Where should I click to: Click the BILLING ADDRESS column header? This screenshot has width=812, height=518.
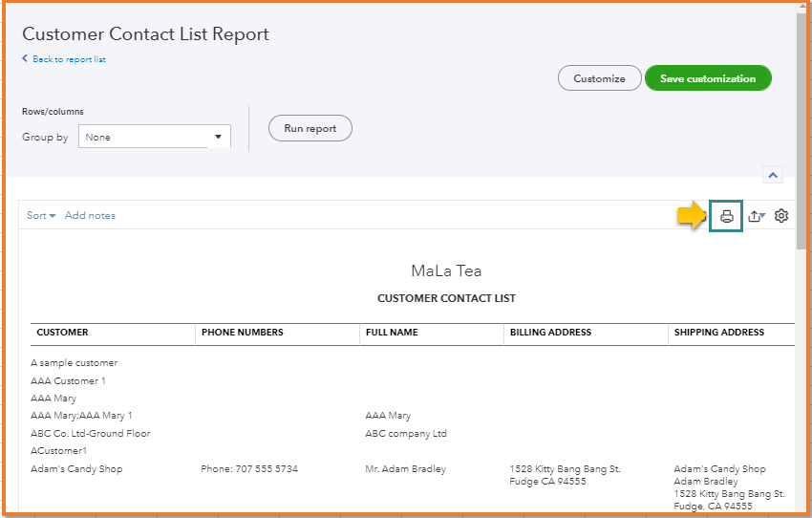[550, 333]
